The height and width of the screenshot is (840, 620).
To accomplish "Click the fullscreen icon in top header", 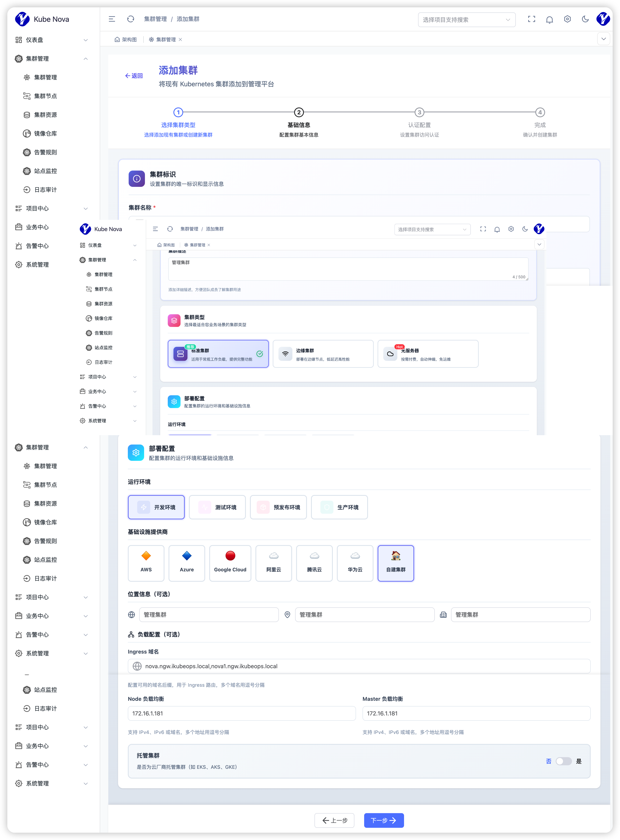I will [x=531, y=19].
